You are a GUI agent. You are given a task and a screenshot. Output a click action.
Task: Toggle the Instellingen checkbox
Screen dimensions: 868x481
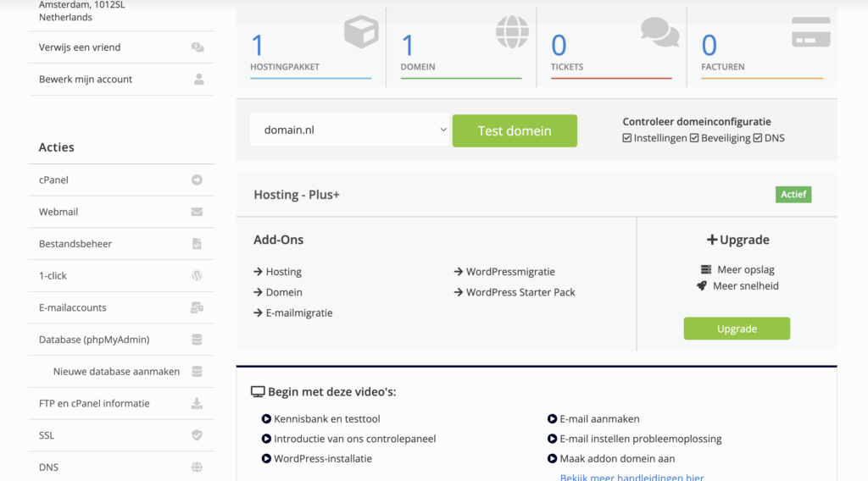[627, 138]
